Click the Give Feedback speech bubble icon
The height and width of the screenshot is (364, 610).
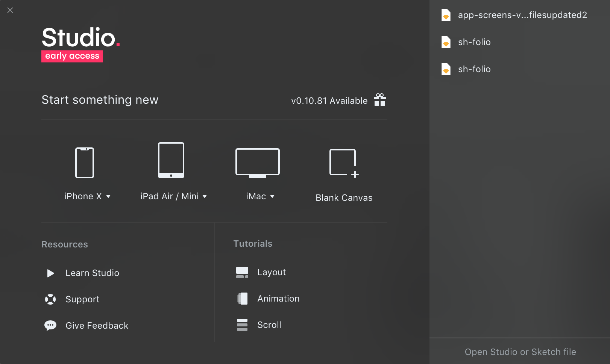[x=50, y=325]
